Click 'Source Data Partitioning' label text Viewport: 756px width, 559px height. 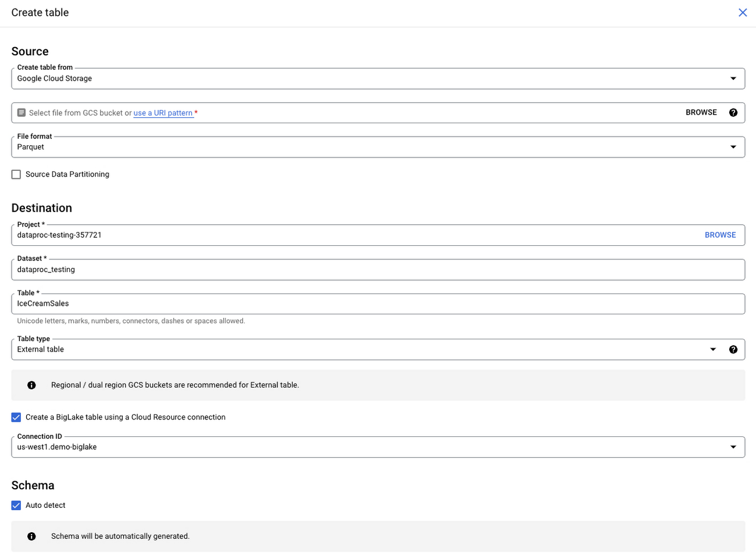point(67,174)
